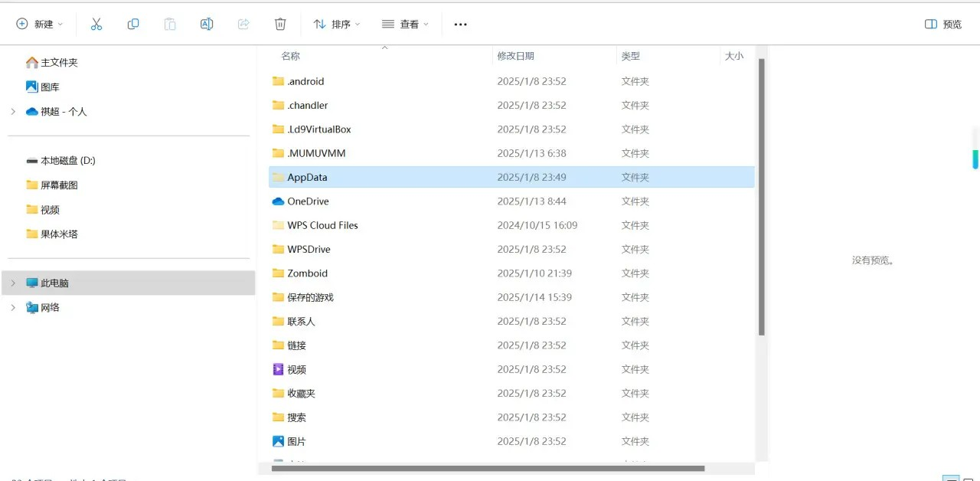Select 本地磁盘 (D:) in sidebar
This screenshot has height=481, width=980.
tap(67, 161)
